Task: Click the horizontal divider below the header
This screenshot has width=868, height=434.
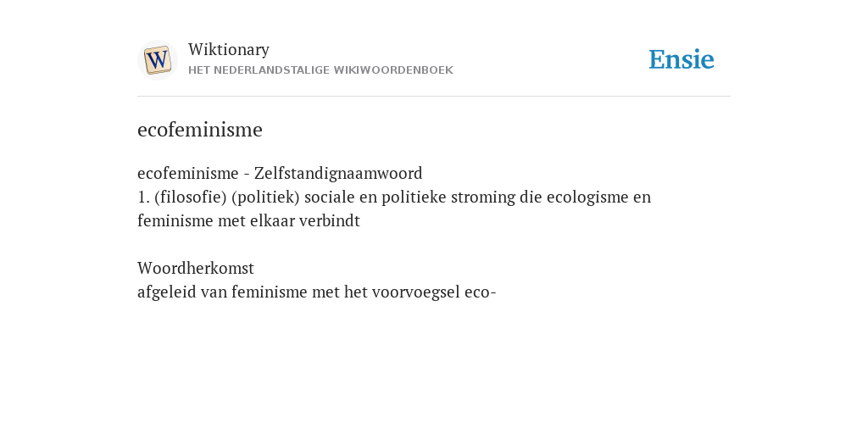Action: [434, 97]
